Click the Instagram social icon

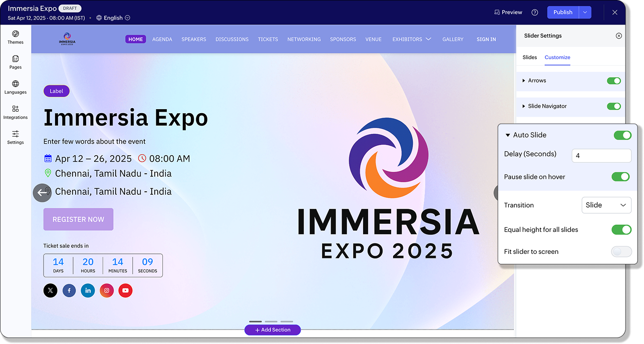(107, 290)
